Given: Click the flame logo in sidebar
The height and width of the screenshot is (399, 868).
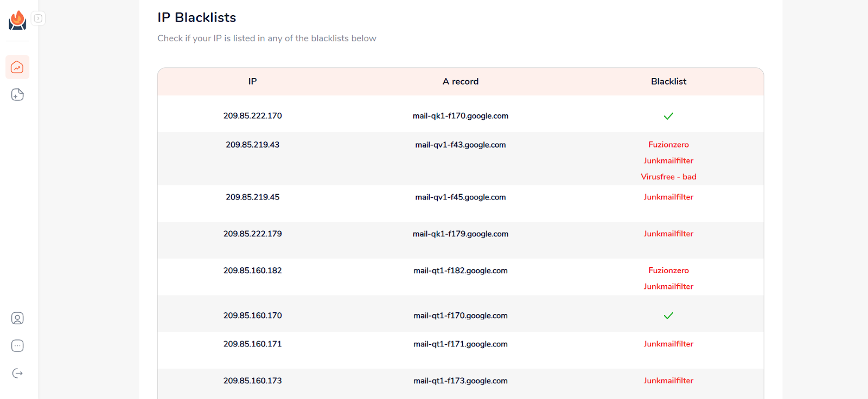Looking at the screenshot, I should click(x=17, y=20).
